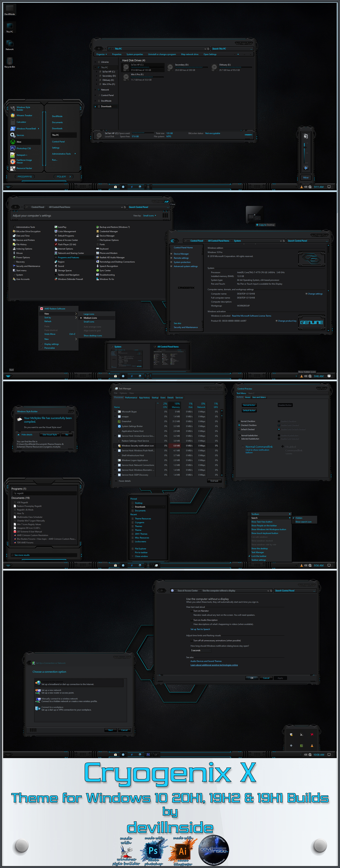Expand Administrative Tools submenu in start menu
340x868 pixels.
point(75,154)
